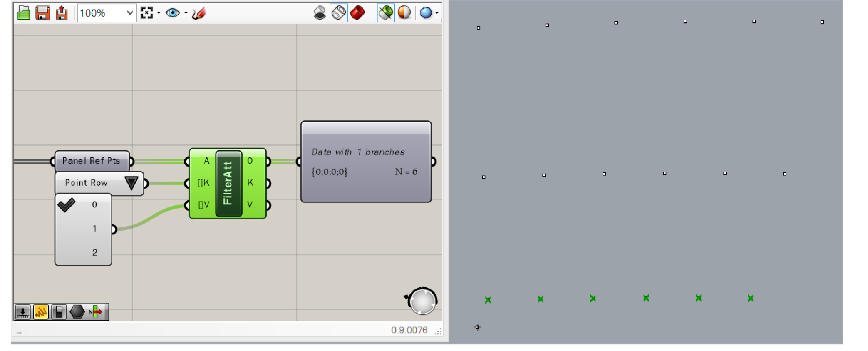Open a file with the green folder icon
The width and height of the screenshot is (868, 351).
click(x=24, y=13)
